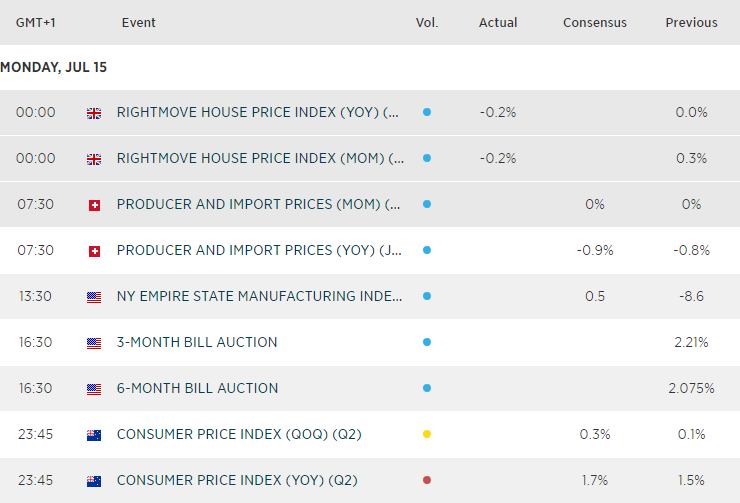Click Swiss flag beside Producer Import Prices MoM

(x=95, y=205)
